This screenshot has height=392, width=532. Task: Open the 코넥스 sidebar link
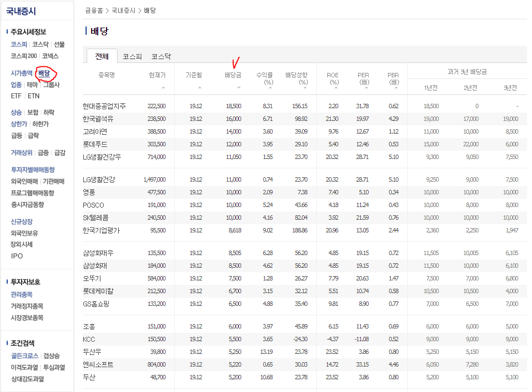tap(50, 56)
